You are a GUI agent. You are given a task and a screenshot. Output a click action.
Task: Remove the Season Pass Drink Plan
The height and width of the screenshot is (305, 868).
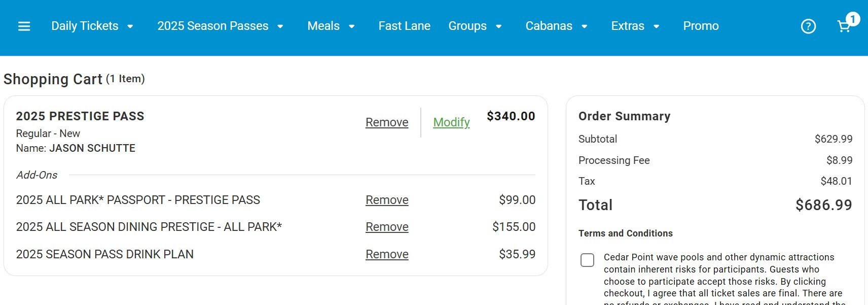[387, 254]
